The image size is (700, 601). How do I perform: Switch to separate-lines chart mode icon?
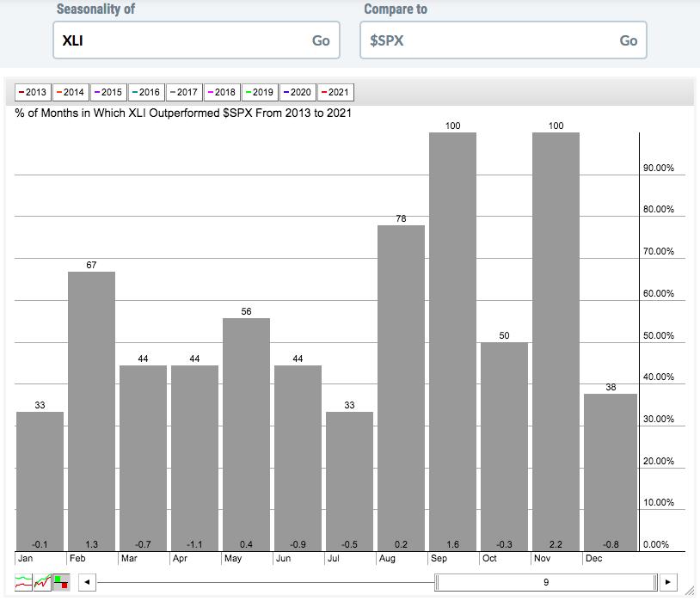pos(23,582)
